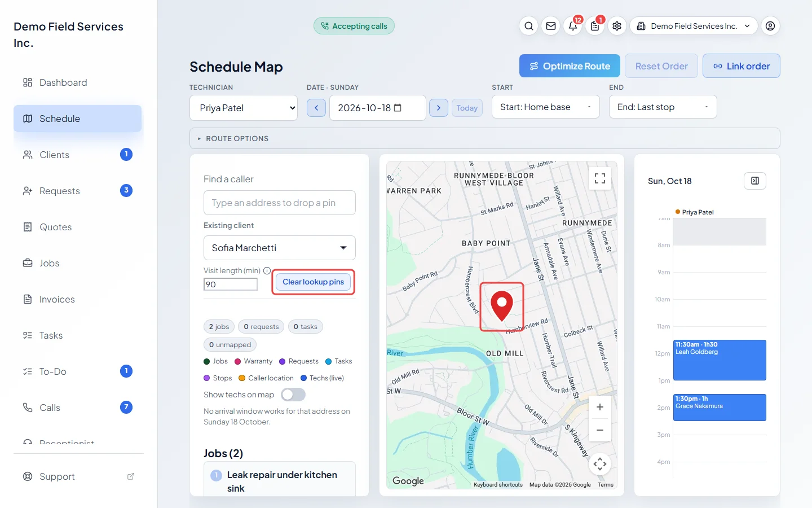Open Existing client Sofia Marchetti dropdown
Screen dimensions: 812x508
[x=280, y=248]
